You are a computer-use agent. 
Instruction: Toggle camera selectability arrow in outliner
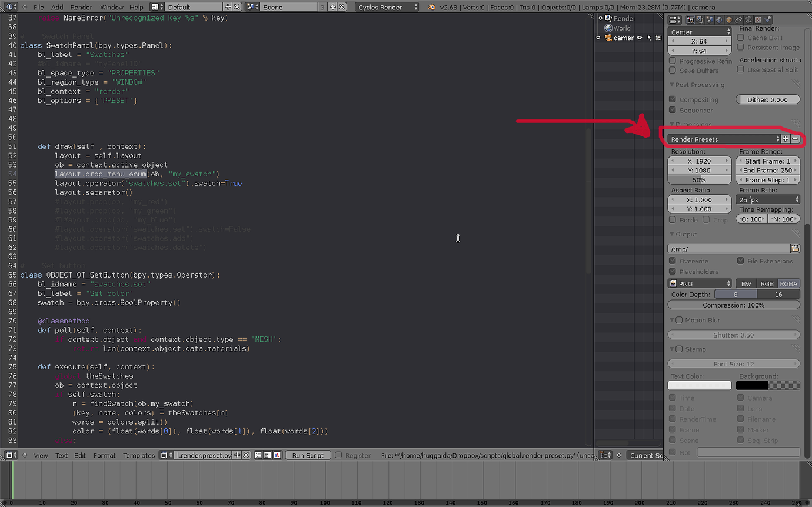(649, 38)
